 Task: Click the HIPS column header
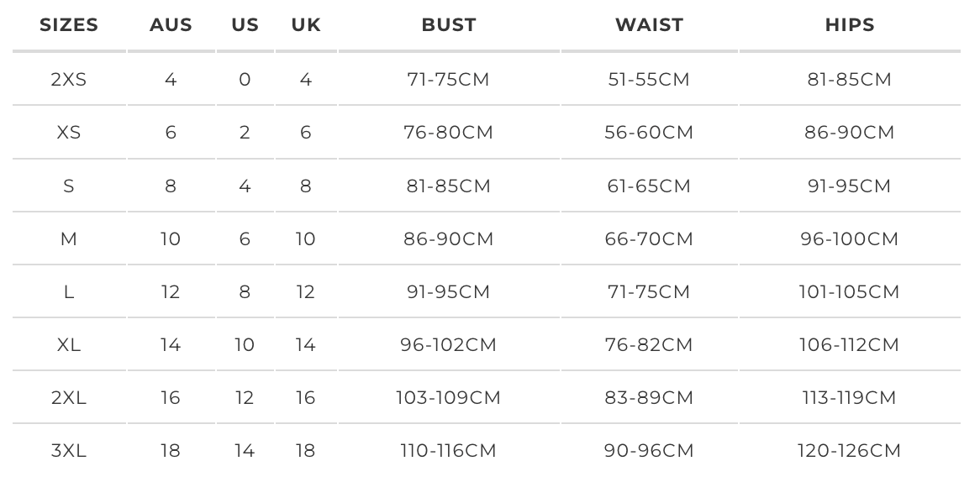pos(850,25)
